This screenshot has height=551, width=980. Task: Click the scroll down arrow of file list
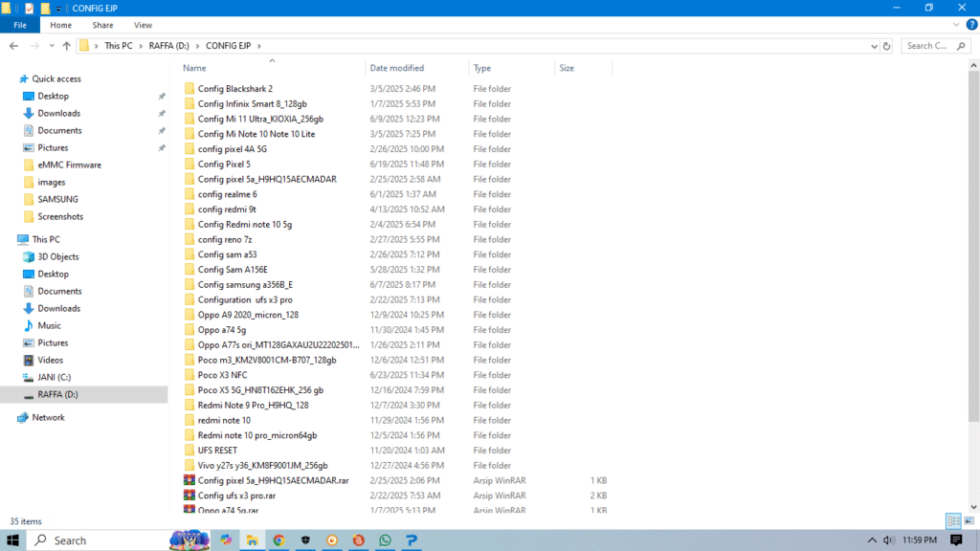(x=973, y=507)
